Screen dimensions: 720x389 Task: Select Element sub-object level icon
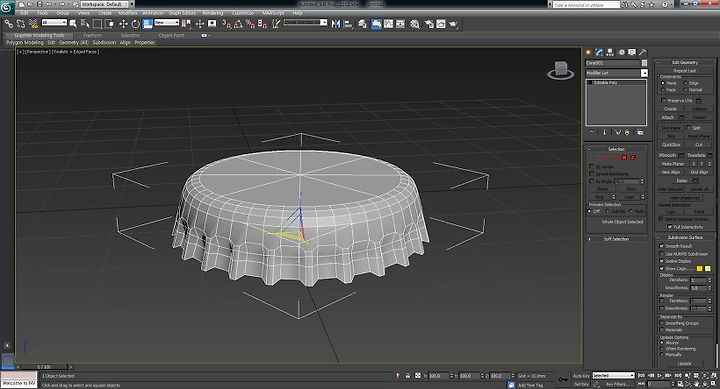[x=633, y=158]
